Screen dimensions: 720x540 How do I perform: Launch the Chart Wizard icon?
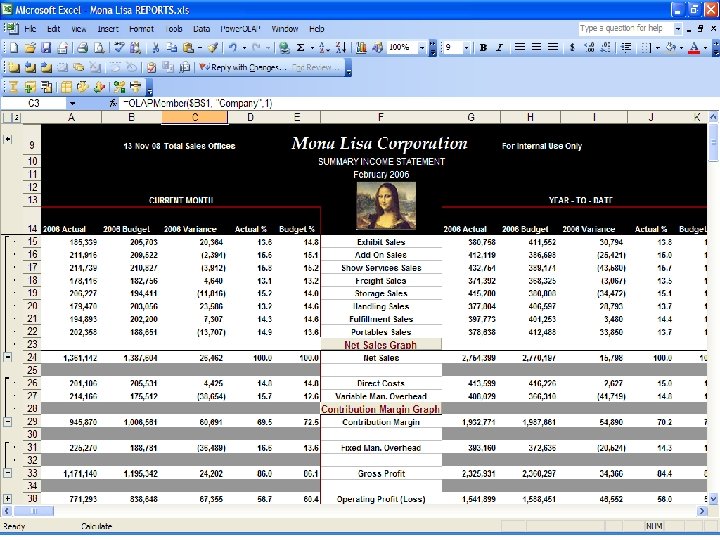(361, 47)
